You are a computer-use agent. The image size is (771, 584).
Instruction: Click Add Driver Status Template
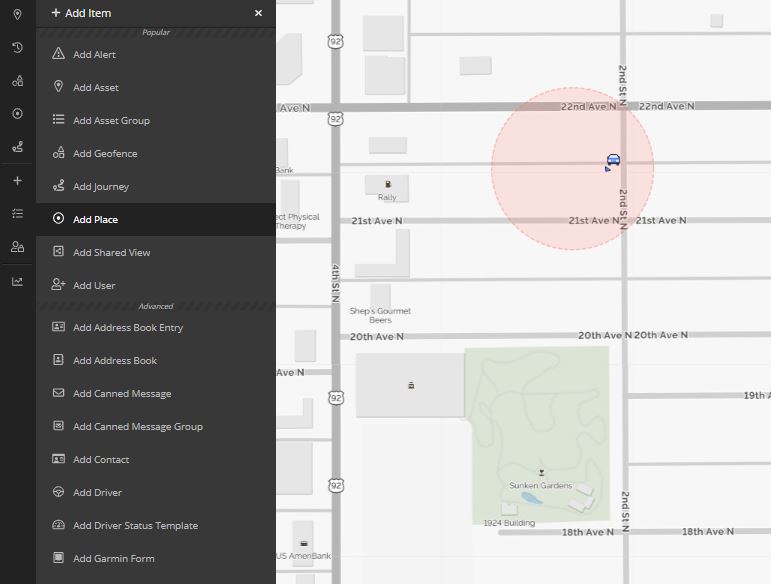pyautogui.click(x=135, y=526)
